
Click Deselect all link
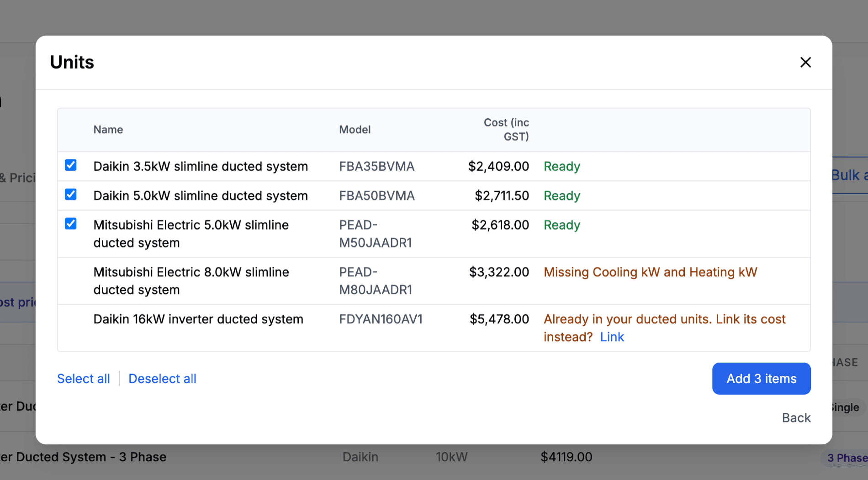tap(162, 379)
